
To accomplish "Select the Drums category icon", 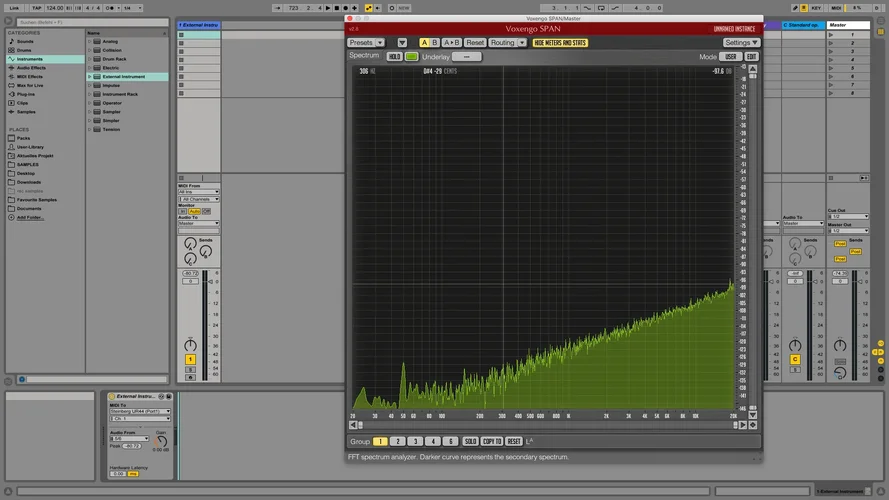I will (x=11, y=50).
